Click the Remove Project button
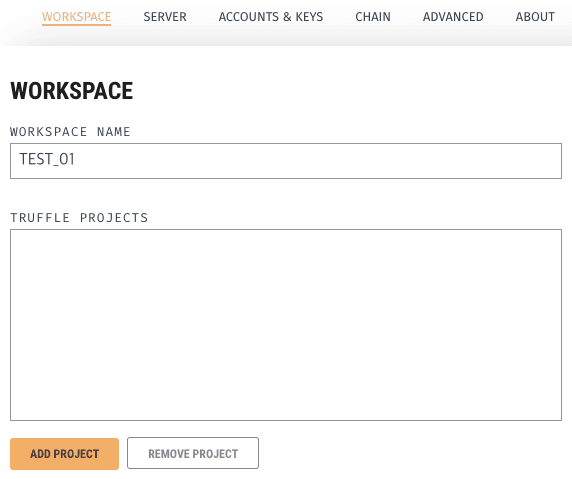 click(x=193, y=453)
